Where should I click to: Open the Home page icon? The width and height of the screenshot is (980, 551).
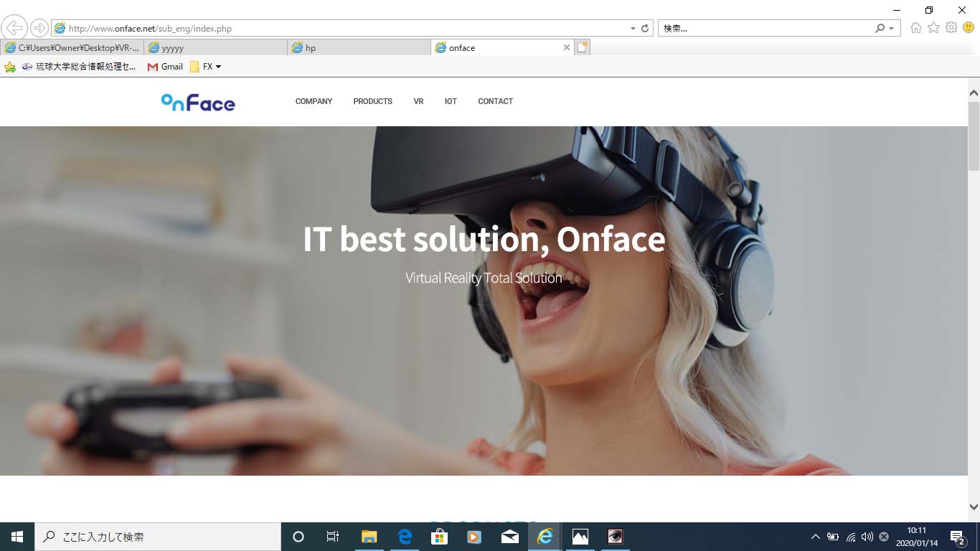click(916, 28)
